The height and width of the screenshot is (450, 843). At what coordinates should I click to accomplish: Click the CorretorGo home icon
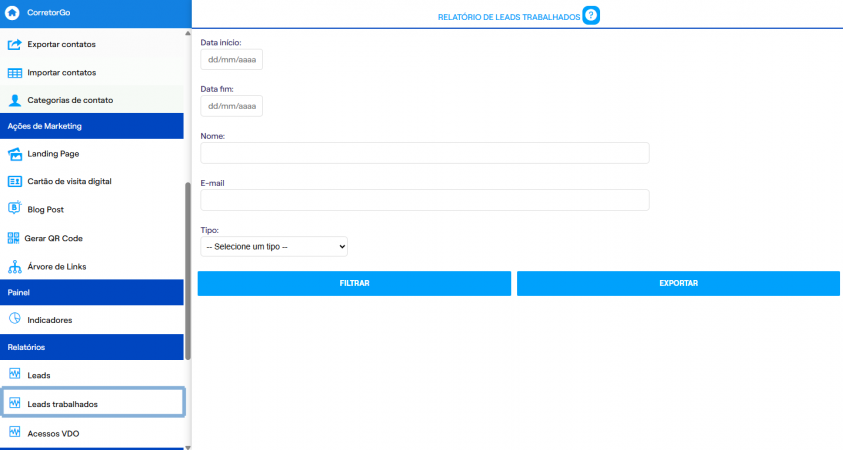coord(12,12)
